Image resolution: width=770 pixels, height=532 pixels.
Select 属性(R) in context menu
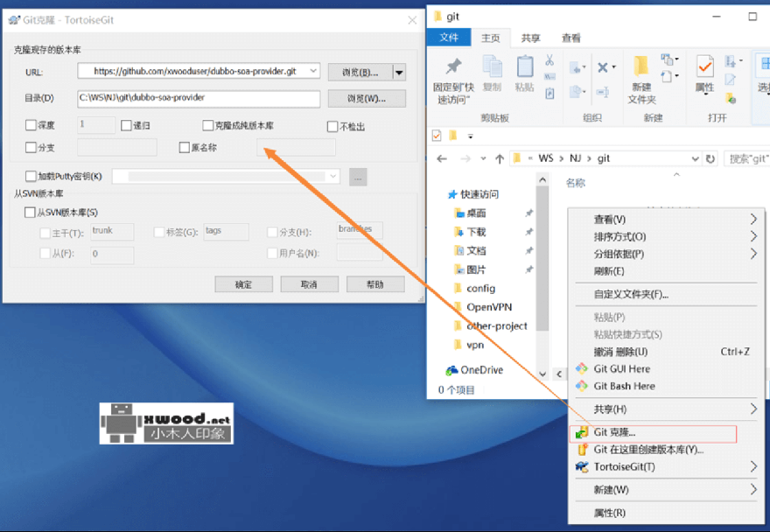coord(664,513)
